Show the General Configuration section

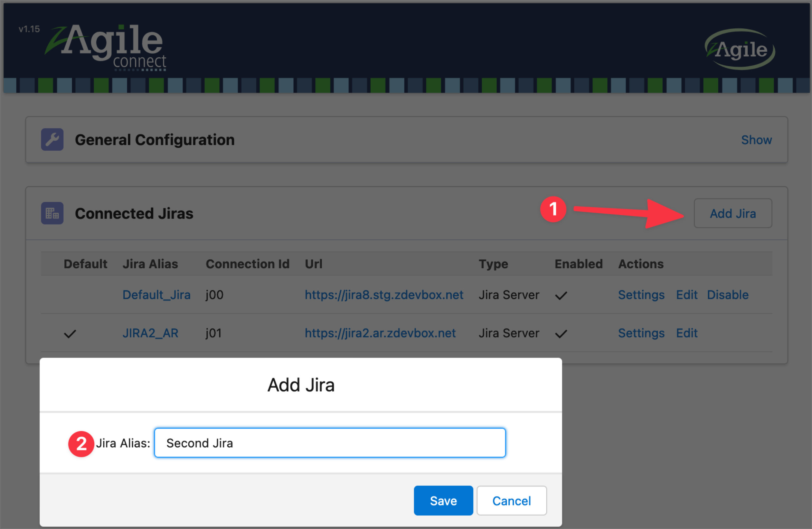(756, 140)
